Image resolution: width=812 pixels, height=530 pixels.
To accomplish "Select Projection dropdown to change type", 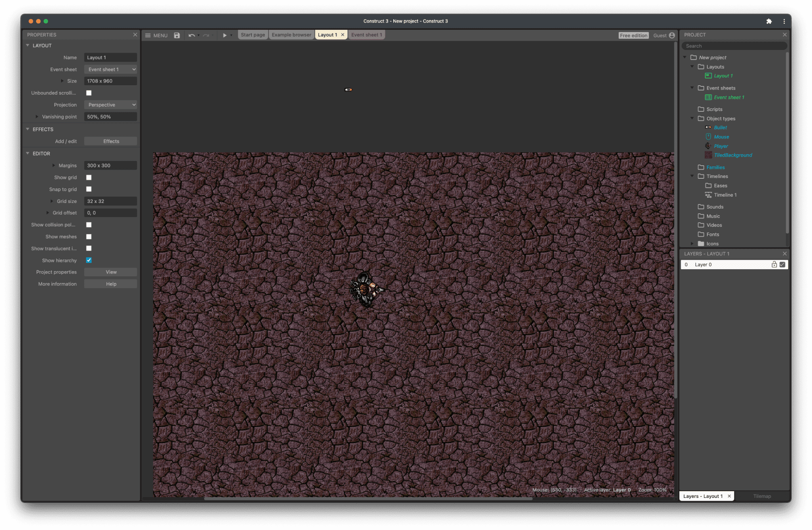I will (111, 105).
